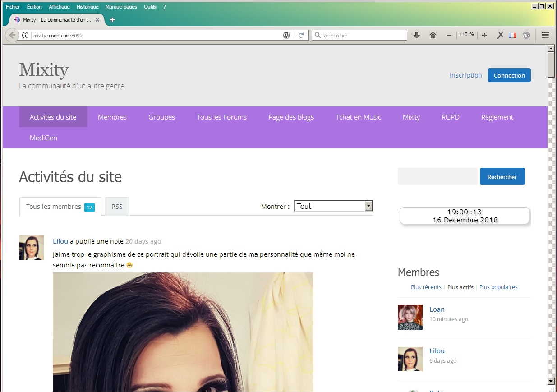This screenshot has height=392, width=557.
Task: Open Membres in the navigation bar
Action: 112,117
